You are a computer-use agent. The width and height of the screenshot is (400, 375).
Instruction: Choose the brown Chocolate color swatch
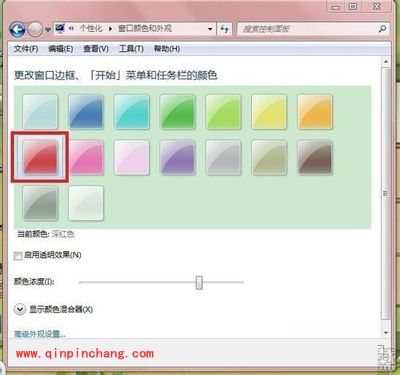click(x=315, y=157)
